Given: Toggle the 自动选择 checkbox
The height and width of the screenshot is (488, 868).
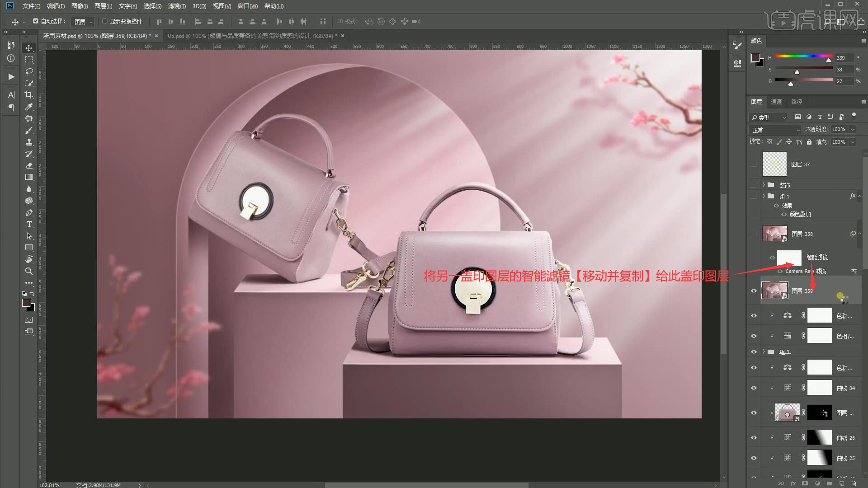Looking at the screenshot, I should point(36,21).
